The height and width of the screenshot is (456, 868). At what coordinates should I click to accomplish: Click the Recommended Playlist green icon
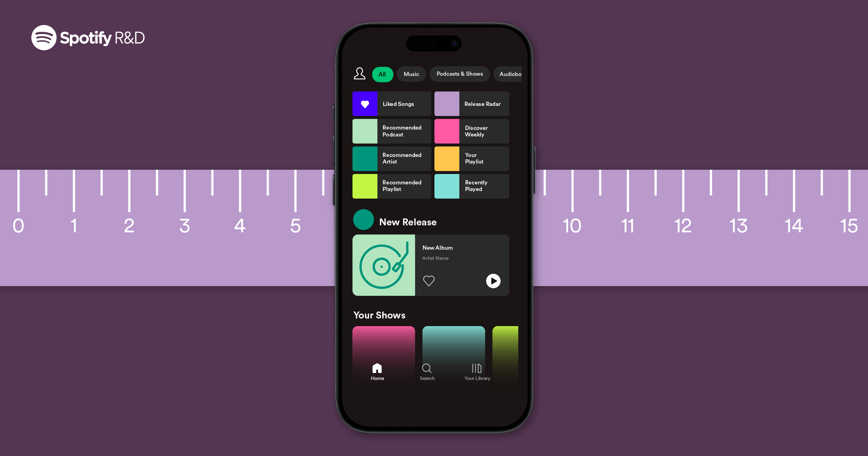tap(363, 186)
